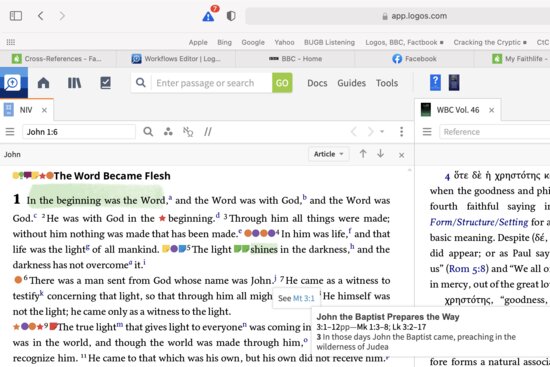Open WBC panel hamburger menu
Screen dimensions: 550x367
point(427,132)
